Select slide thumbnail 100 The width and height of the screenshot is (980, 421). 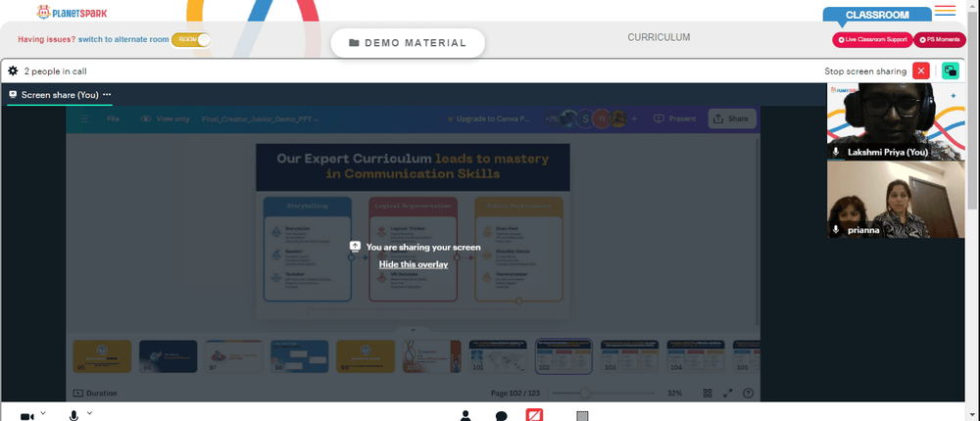(x=432, y=356)
